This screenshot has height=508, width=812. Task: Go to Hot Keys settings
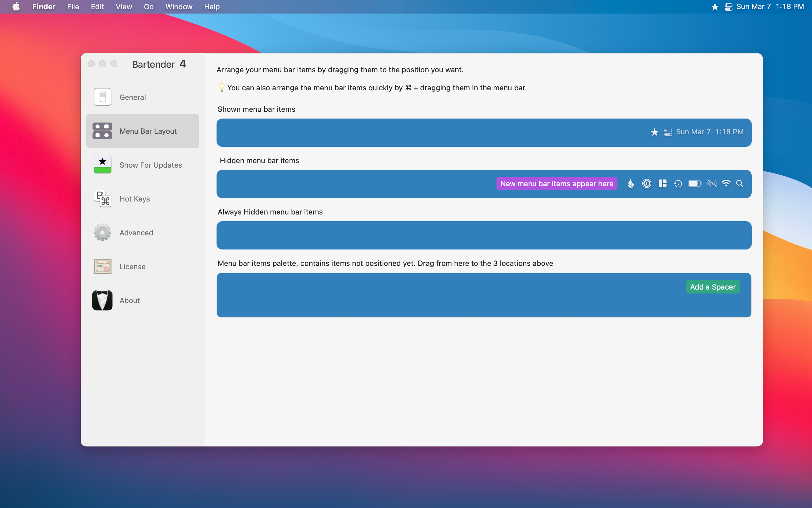coord(143,199)
